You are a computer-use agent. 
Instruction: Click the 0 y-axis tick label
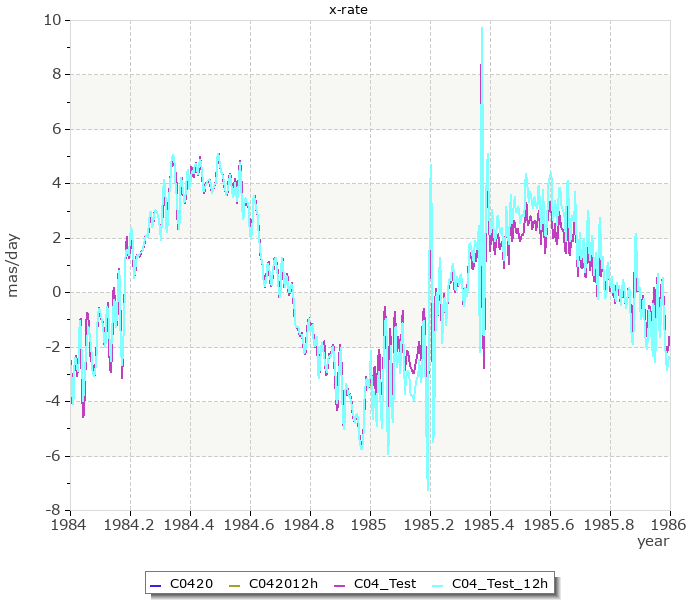coord(56,292)
